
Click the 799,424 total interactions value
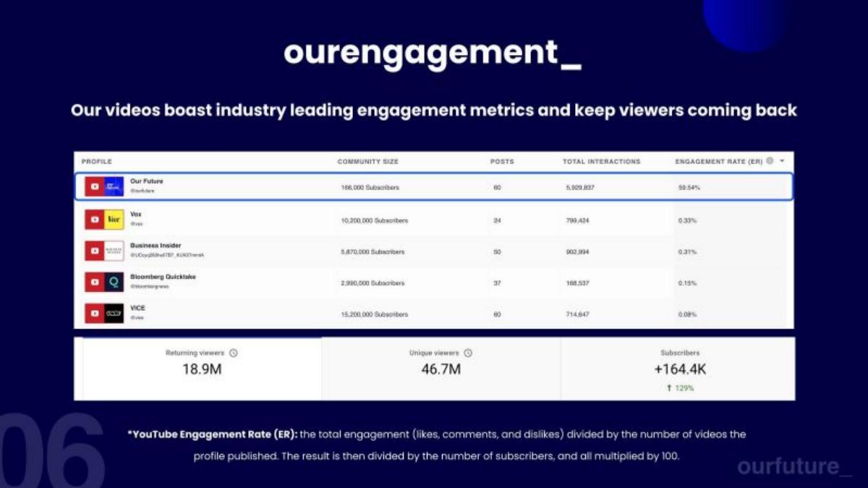(578, 221)
